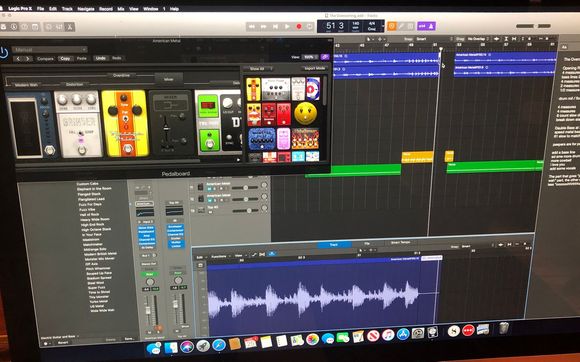
Task: Click the red Record button
Action: 299,27
